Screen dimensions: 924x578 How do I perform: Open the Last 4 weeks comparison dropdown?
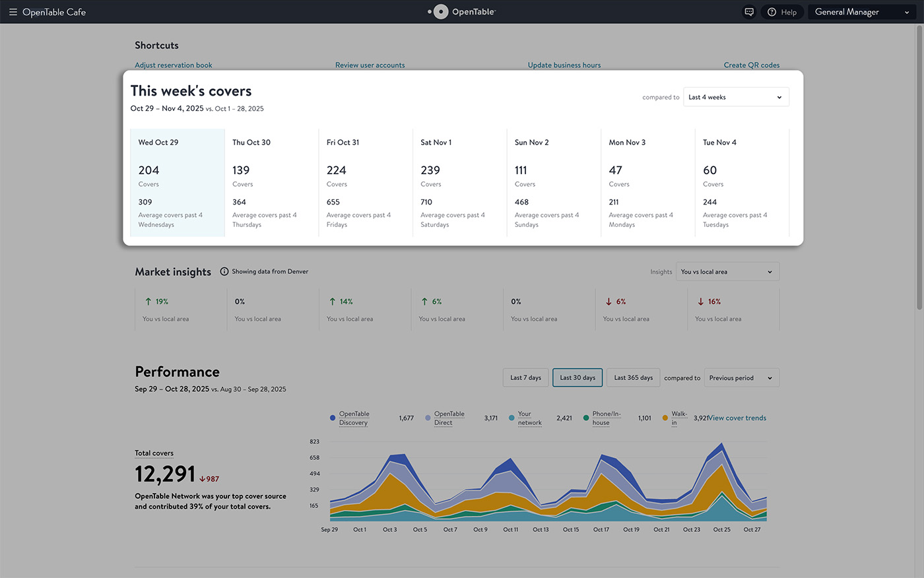pyautogui.click(x=736, y=97)
